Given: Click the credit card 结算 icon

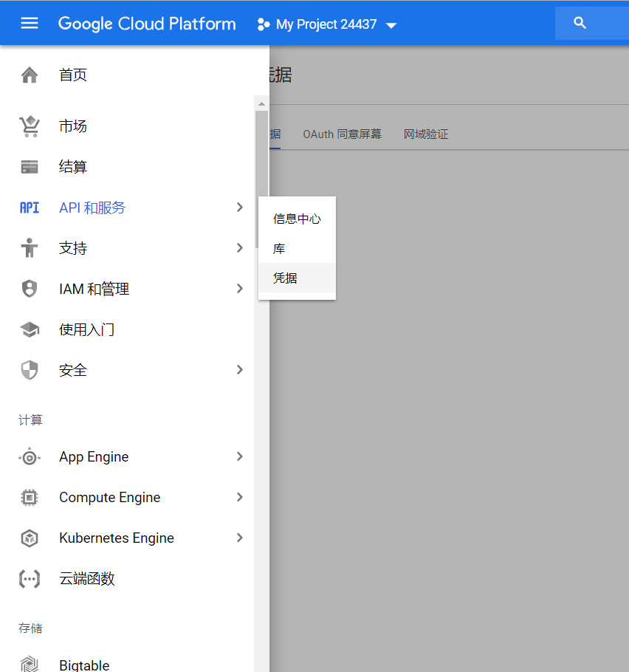Looking at the screenshot, I should [30, 167].
